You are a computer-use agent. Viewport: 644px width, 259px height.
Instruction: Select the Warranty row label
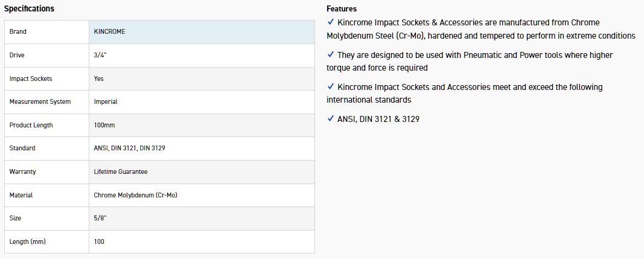23,171
